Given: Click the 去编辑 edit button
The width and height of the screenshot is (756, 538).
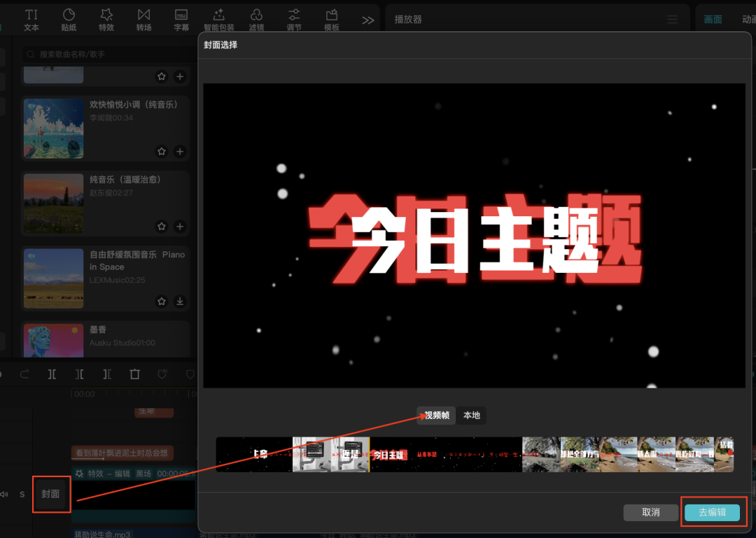Looking at the screenshot, I should coord(713,512).
